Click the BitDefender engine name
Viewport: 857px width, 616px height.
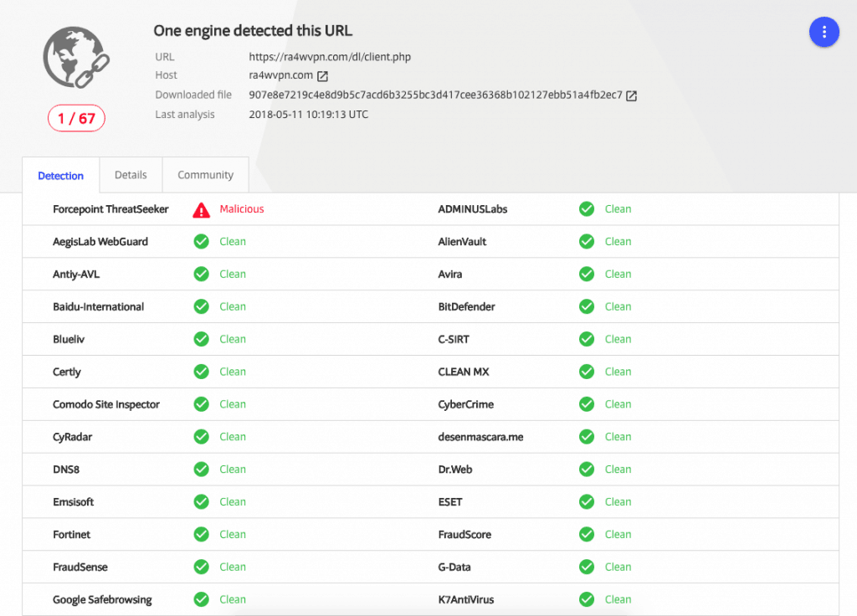pos(466,306)
